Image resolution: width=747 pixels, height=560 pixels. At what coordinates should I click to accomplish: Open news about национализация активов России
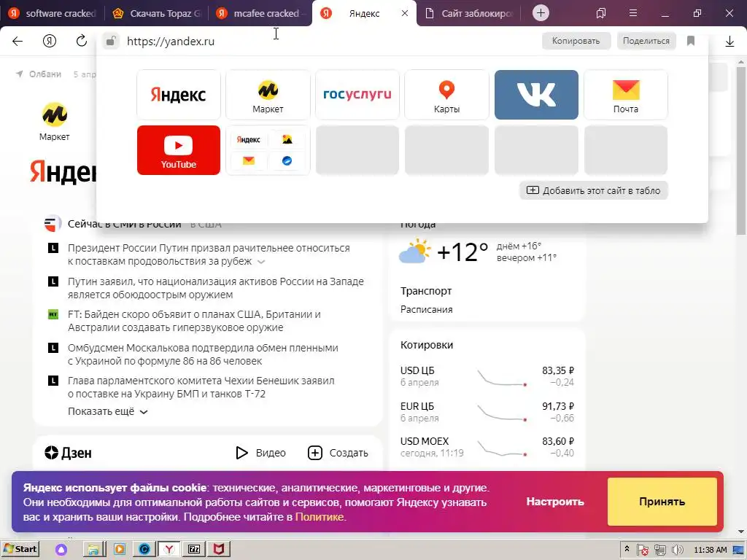click(215, 288)
